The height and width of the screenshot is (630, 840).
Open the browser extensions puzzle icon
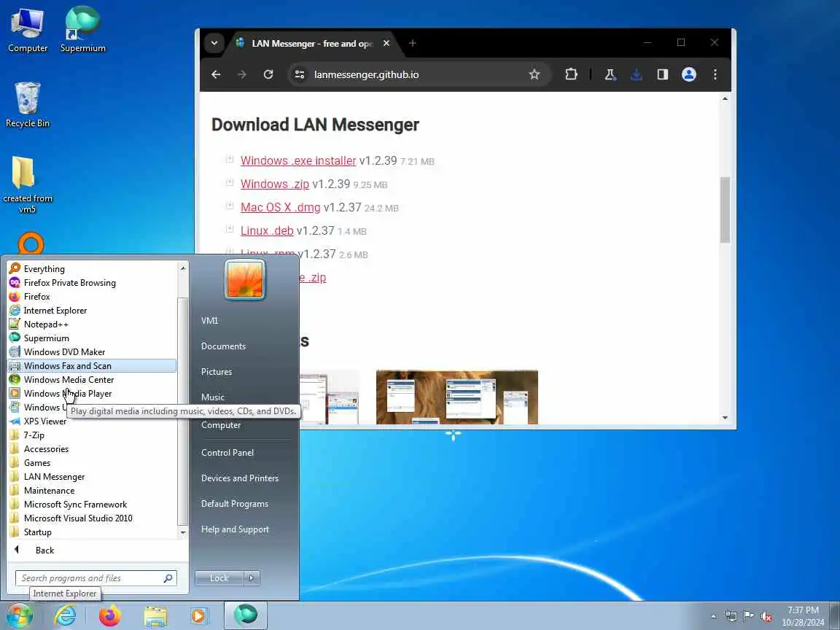[571, 74]
